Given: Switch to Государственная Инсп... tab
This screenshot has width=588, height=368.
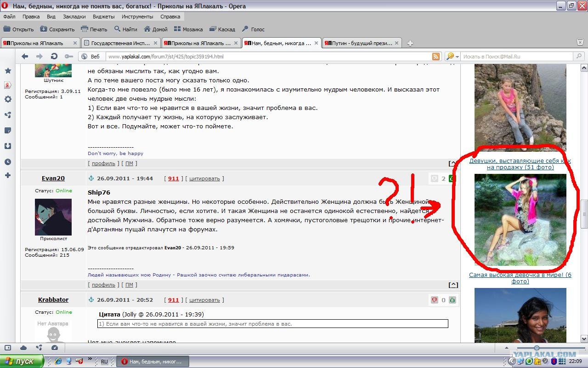Looking at the screenshot, I should (x=121, y=43).
